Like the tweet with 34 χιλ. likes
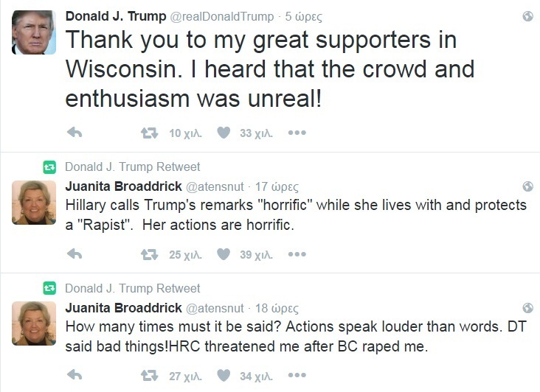 224,376
